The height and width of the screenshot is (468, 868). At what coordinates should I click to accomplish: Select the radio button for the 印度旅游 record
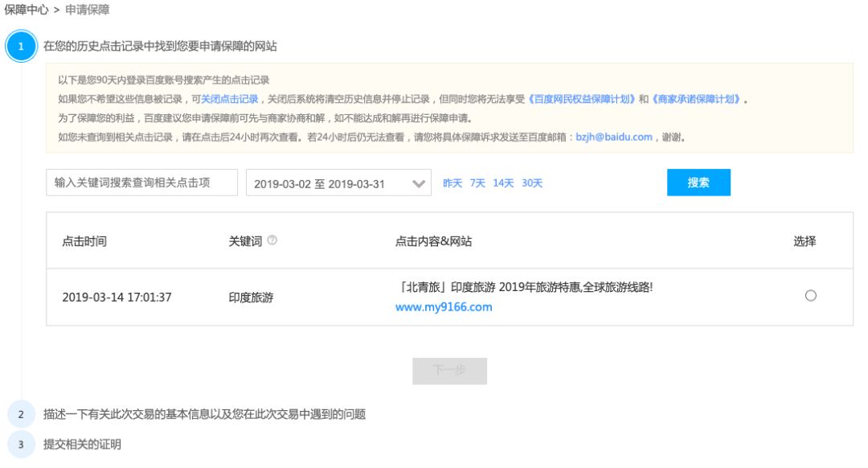click(810, 296)
